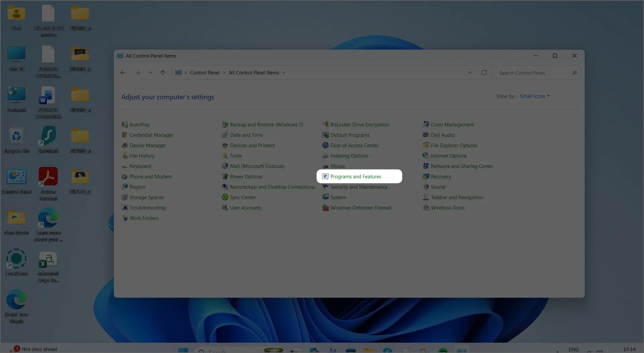Expand the View by Small icons dropdown

pyautogui.click(x=534, y=96)
